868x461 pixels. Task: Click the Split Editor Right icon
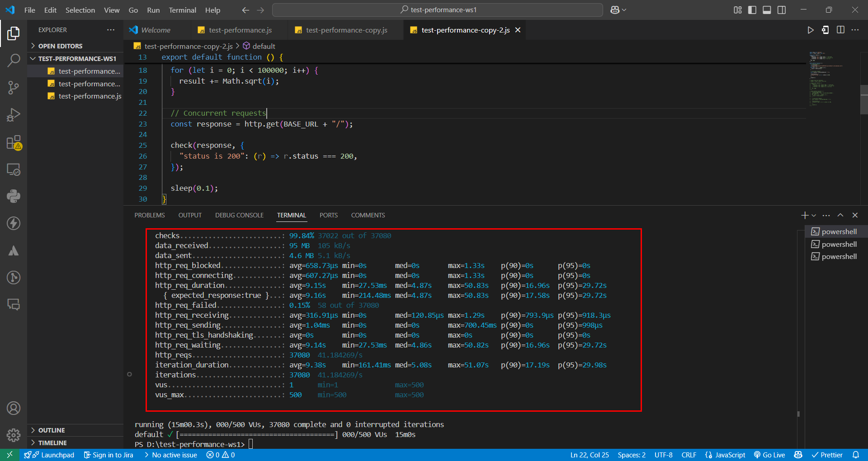[840, 30]
